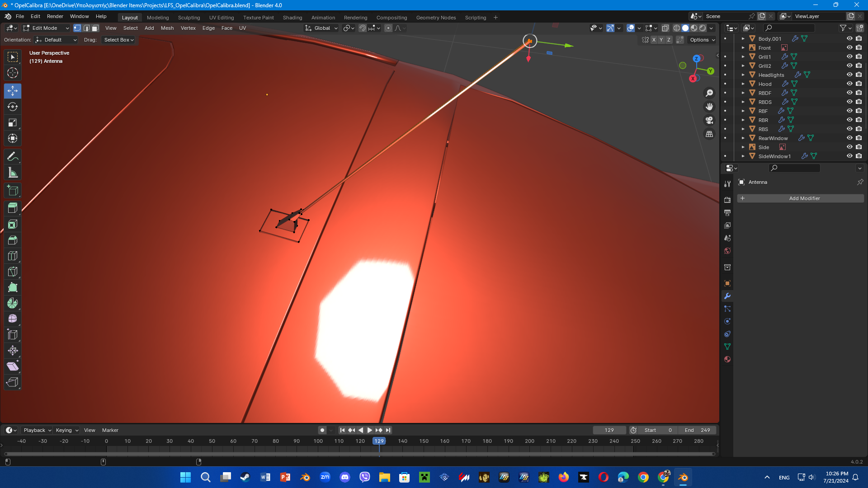This screenshot has width=868, height=488.
Task: Select the Scale tool
Action: pyautogui.click(x=13, y=123)
